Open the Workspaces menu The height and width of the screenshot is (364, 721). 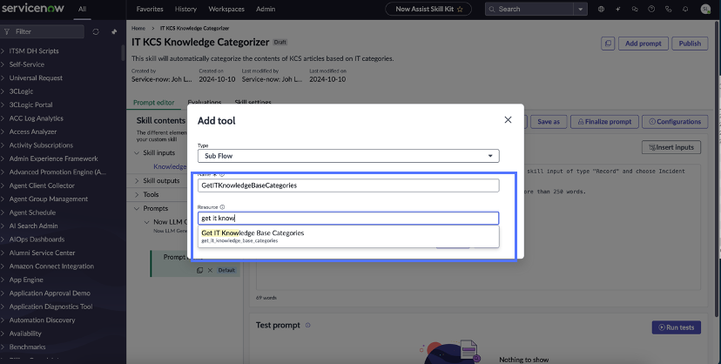[226, 9]
